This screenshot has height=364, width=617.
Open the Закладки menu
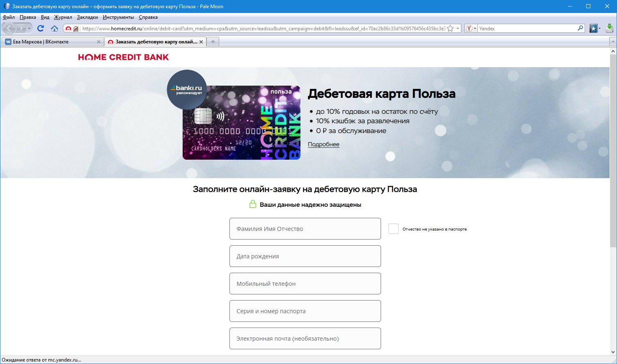tap(87, 17)
